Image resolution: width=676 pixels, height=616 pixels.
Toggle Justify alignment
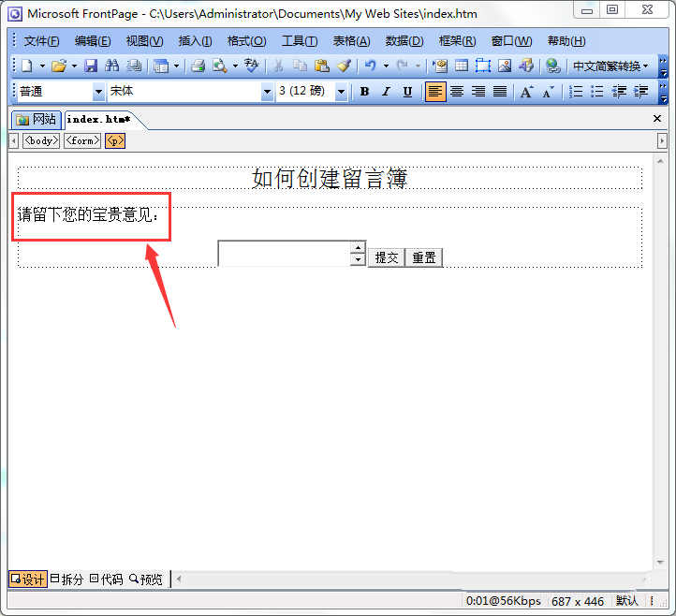point(500,92)
